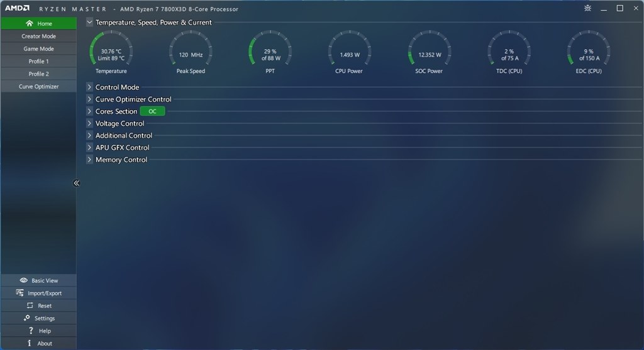Click the Help question mark icon
The width and height of the screenshot is (644, 350).
click(31, 331)
